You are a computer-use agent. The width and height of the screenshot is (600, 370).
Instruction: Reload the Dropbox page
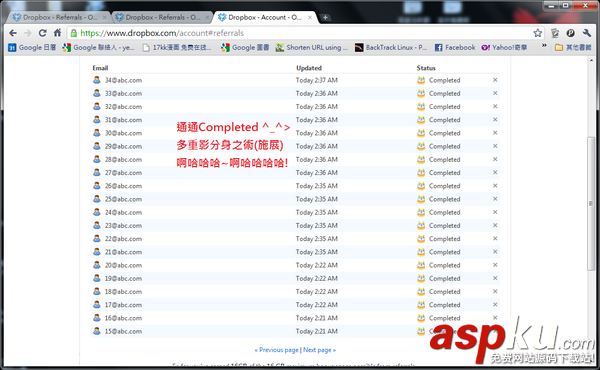[x=42, y=33]
